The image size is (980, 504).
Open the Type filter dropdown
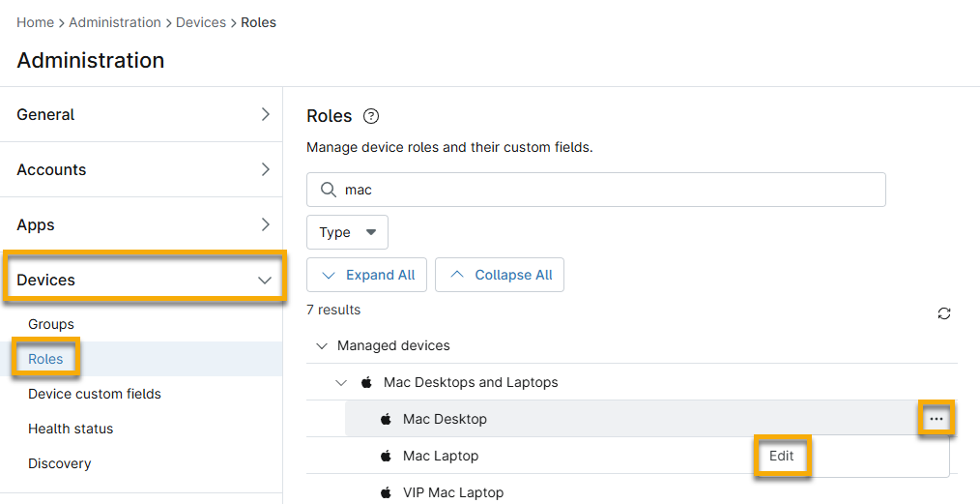347,232
